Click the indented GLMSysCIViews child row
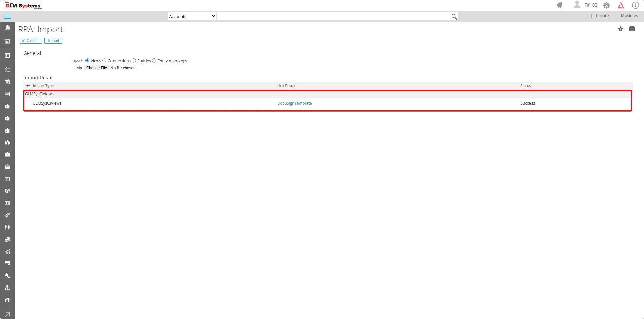Image resolution: width=644 pixels, height=319 pixels. pos(327,103)
